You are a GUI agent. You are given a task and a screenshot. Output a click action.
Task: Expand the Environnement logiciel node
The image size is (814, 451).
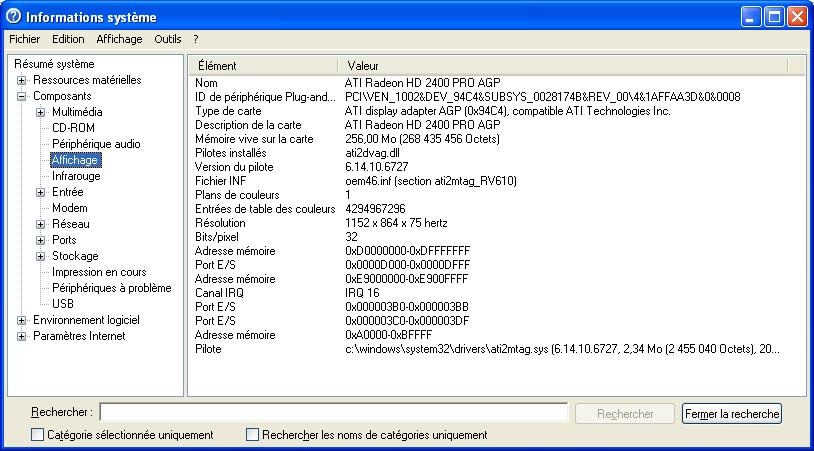point(21,321)
